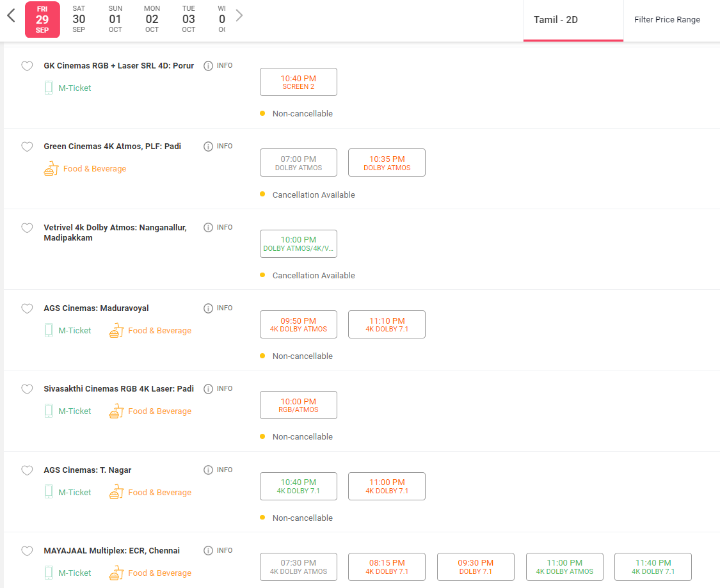Image resolution: width=720 pixels, height=588 pixels.
Task: Book 10:35 PM Dolby Atmos show at Green Cinemas
Action: (x=387, y=163)
